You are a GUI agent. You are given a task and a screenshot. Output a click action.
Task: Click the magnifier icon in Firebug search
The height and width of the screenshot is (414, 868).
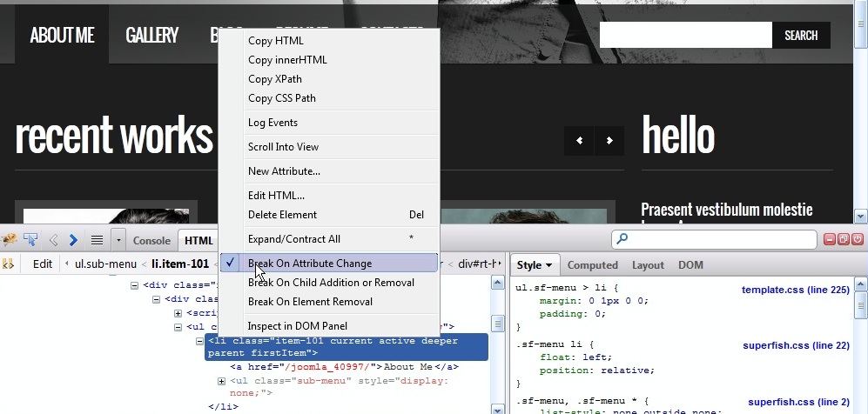click(622, 239)
